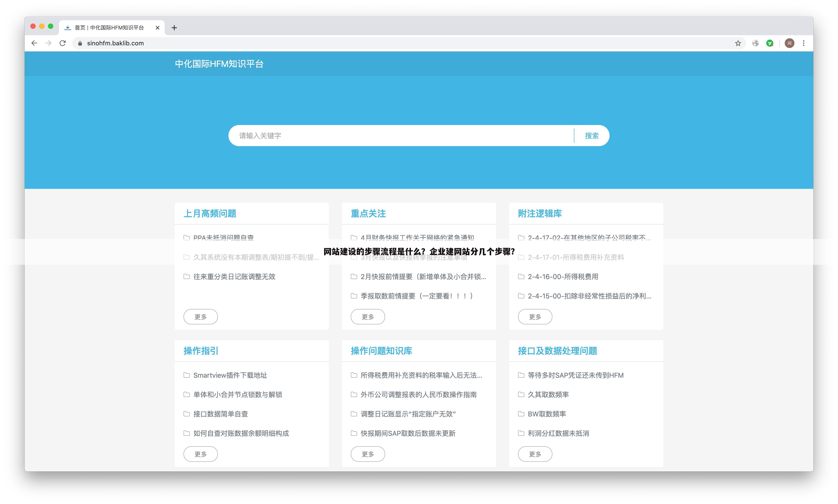Open the 上月高频问题 category heading
Image resolution: width=838 pixels, height=504 pixels.
point(210,213)
